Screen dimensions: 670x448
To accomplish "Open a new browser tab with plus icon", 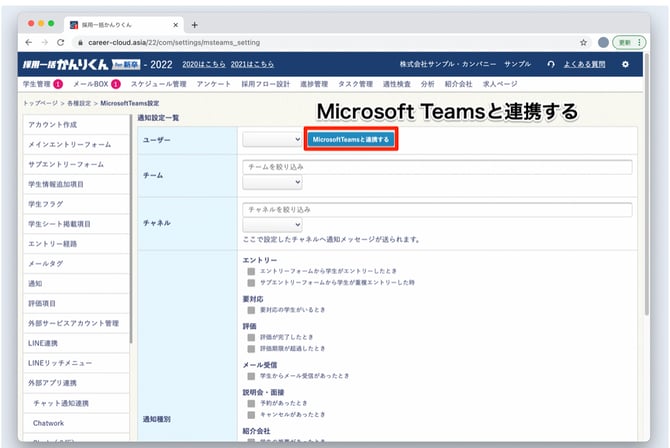I will pyautogui.click(x=194, y=24).
